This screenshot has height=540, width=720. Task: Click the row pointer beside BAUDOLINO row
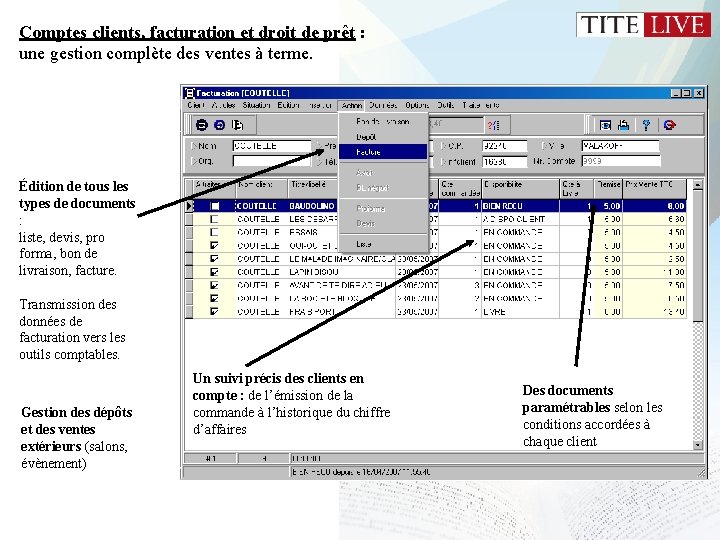click(x=189, y=206)
